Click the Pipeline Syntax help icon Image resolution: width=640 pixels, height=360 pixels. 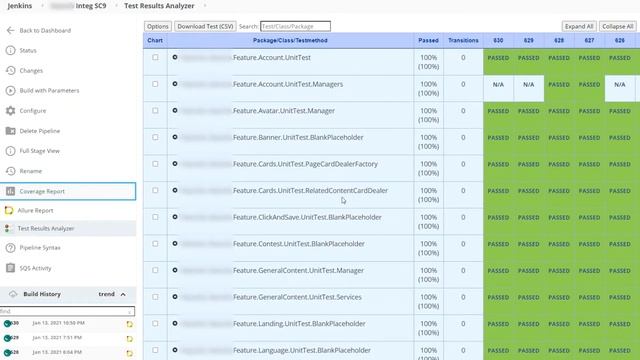coord(11,248)
